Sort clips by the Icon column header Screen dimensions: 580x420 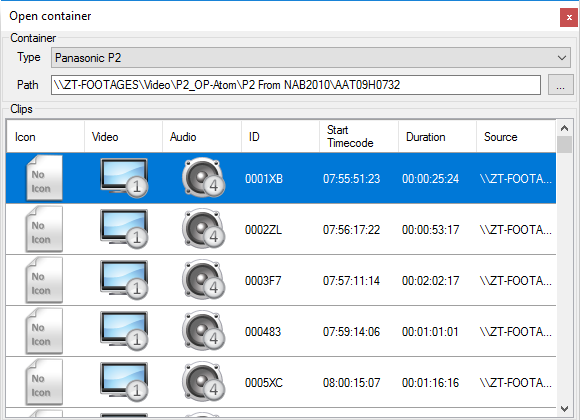(x=45, y=137)
